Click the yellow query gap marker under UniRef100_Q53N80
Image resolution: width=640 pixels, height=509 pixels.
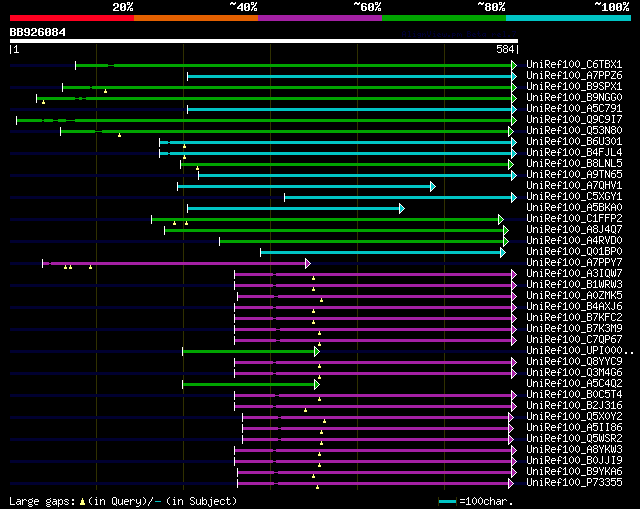119,135
